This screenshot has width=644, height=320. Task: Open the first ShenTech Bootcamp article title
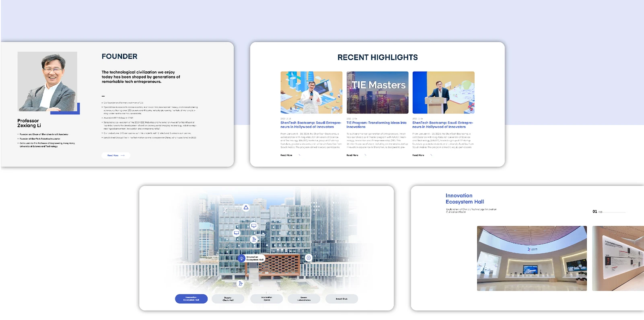coord(311,125)
